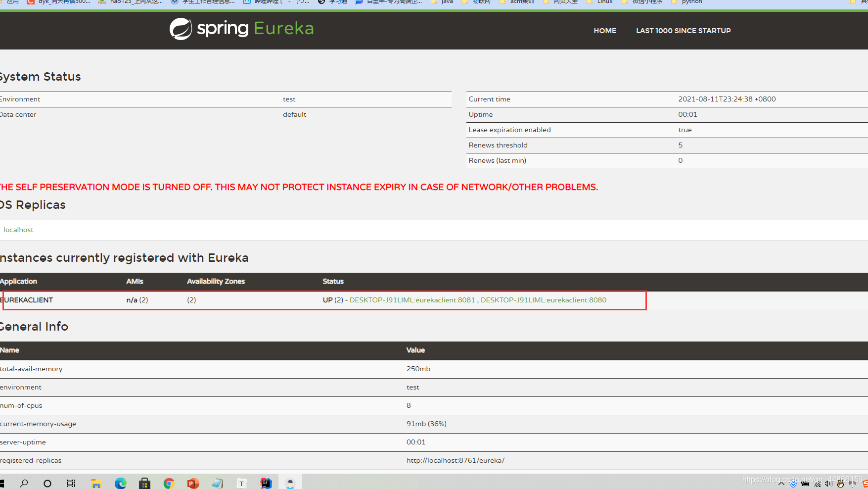Click the Application column header

[x=18, y=281]
